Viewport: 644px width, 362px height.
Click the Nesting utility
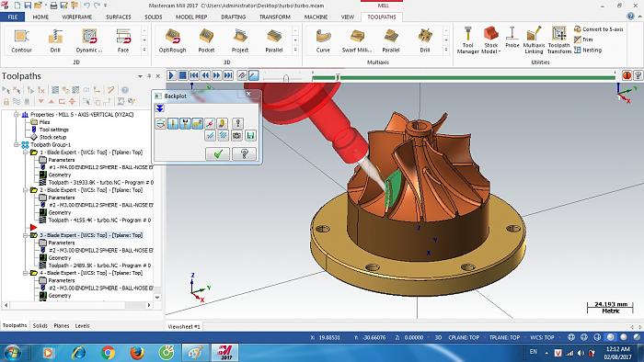pyautogui.click(x=588, y=50)
